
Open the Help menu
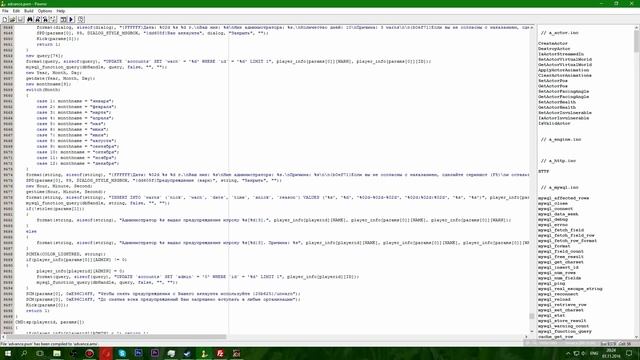click(x=61, y=11)
